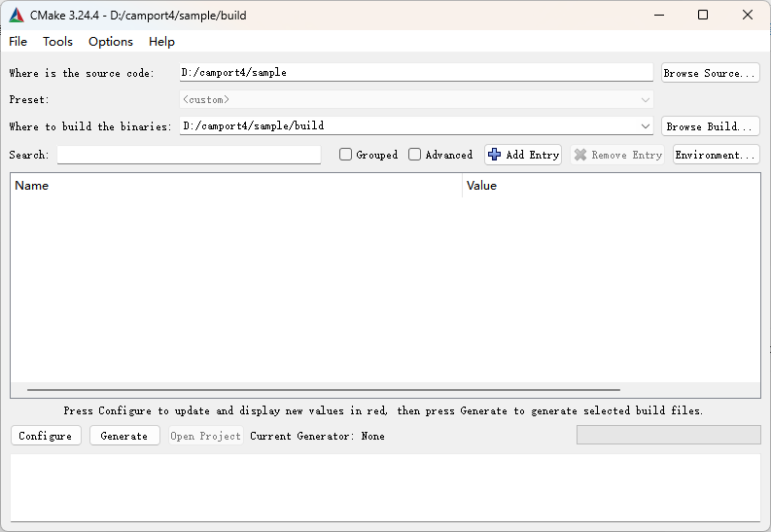771x532 pixels.
Task: Click the CMake logo in title bar
Action: tap(17, 16)
